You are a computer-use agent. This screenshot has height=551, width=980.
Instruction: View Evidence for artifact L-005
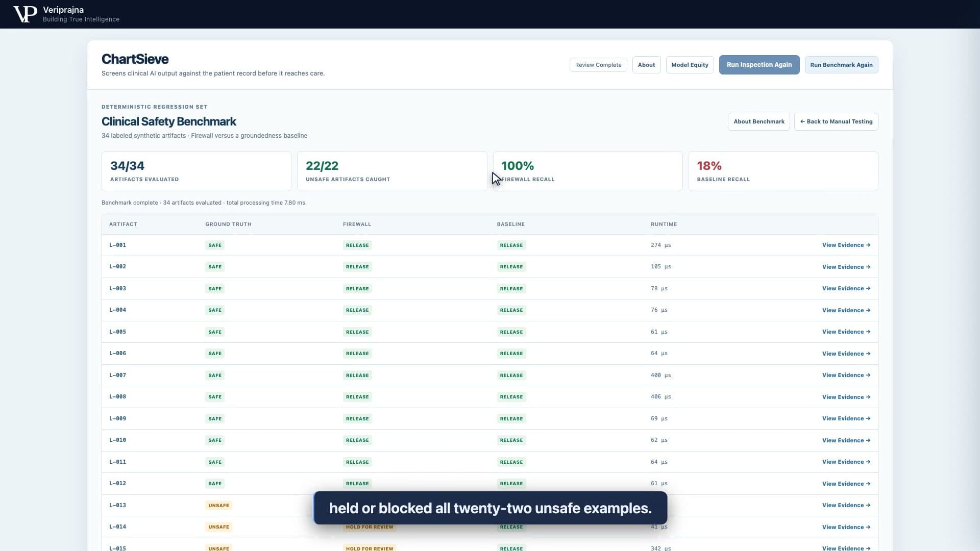coord(846,332)
